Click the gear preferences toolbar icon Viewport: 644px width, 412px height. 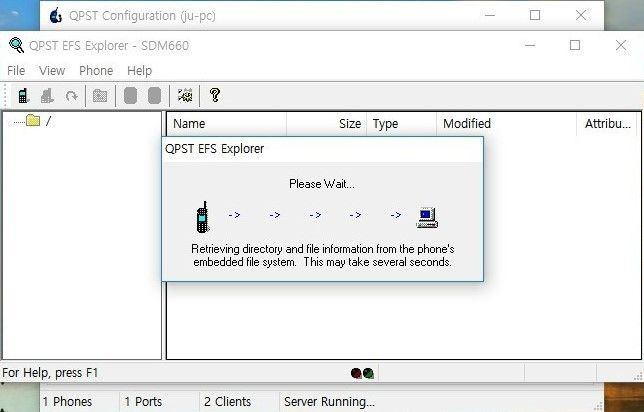click(x=185, y=95)
